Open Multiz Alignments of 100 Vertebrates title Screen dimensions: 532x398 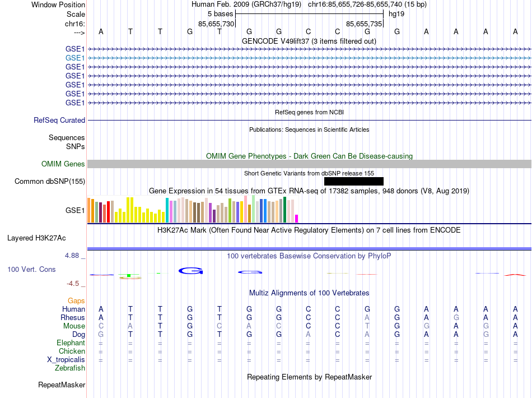309,293
